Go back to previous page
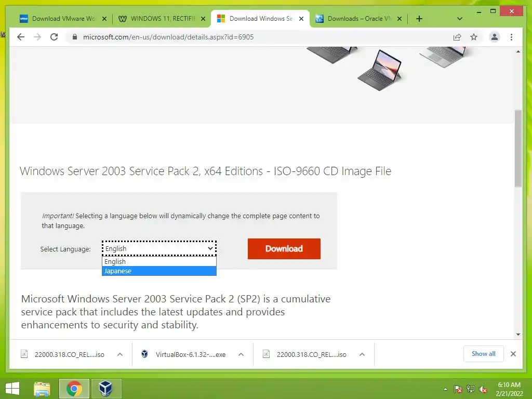 [x=21, y=37]
